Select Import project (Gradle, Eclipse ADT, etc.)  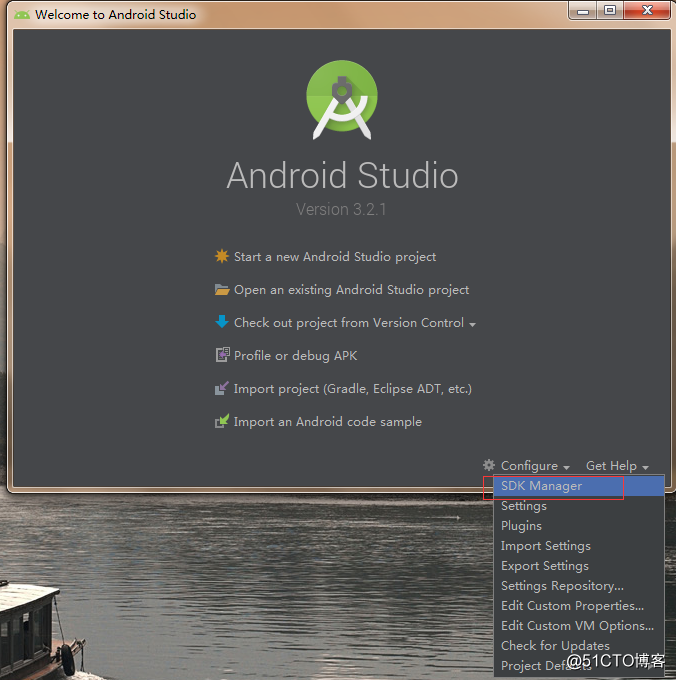(x=353, y=389)
